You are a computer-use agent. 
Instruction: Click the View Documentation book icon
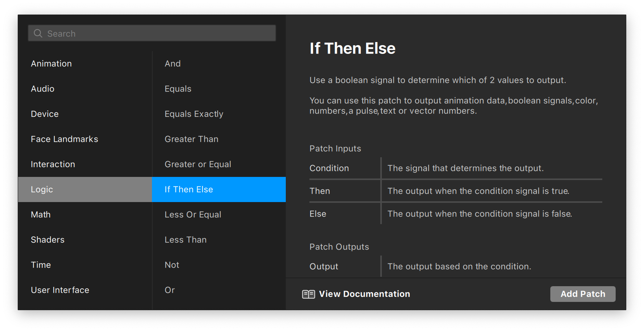point(308,294)
